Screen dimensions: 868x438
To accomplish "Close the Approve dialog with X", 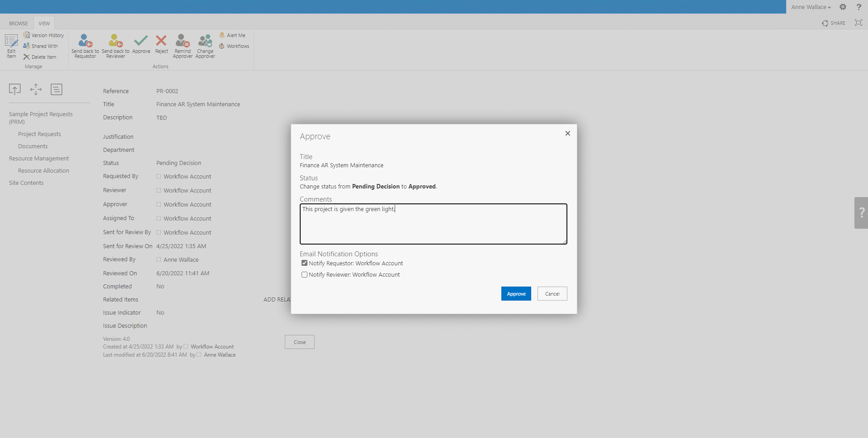I will [567, 133].
